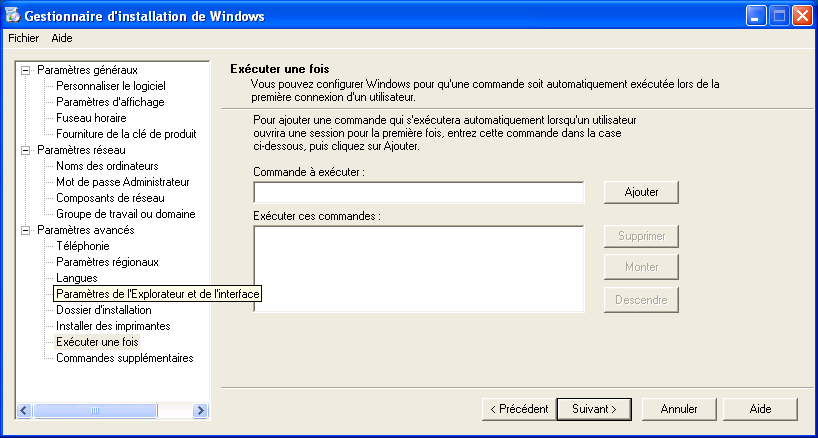Close the Gestionnaire d'installation window
This screenshot has height=438, width=818.
click(x=802, y=16)
